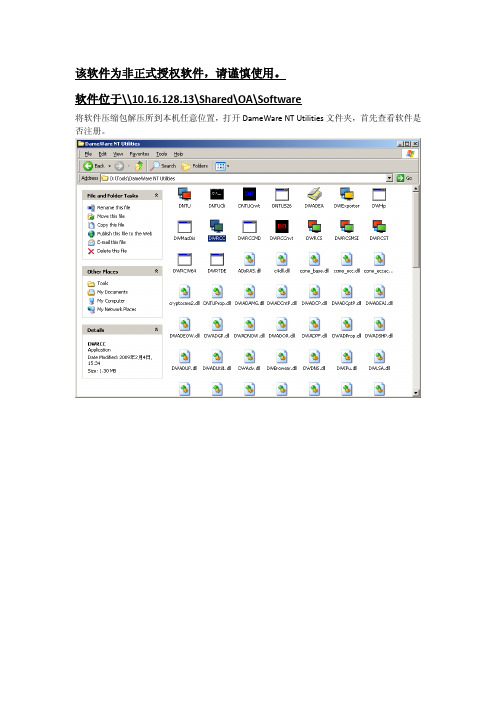Select the DWRCCnvt database icon
Image resolution: width=496 pixels, height=702 pixels.
click(x=282, y=227)
